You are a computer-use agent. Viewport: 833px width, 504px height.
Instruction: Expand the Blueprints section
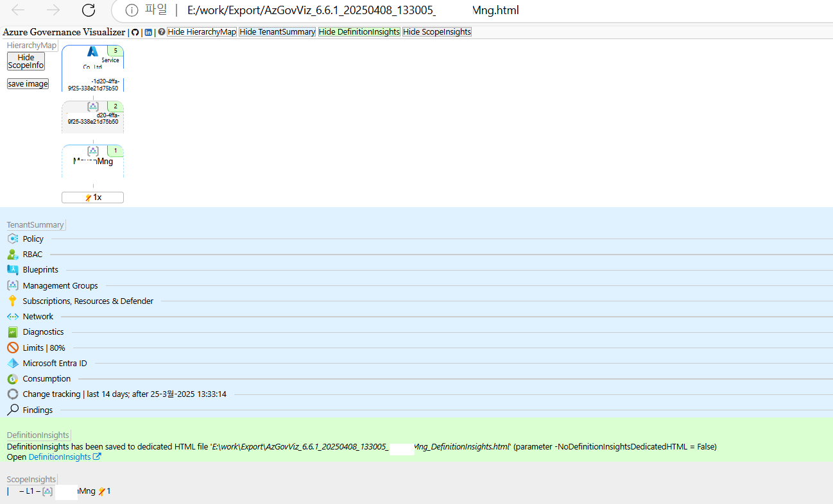click(40, 270)
